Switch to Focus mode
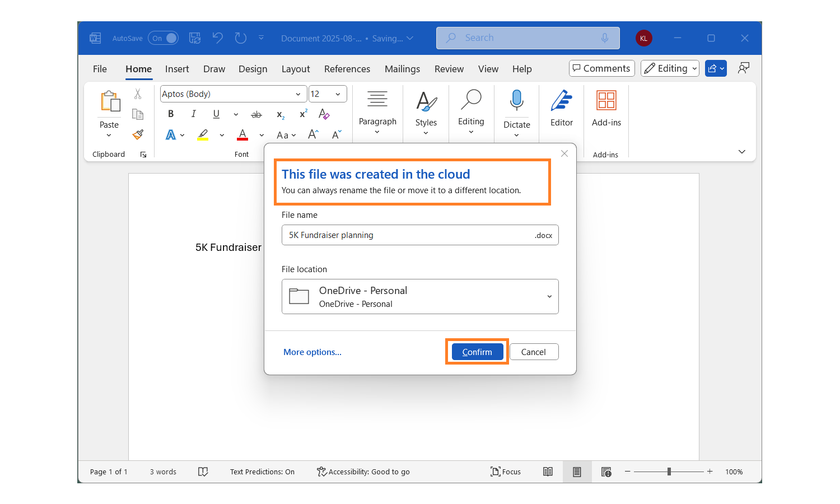The height and width of the screenshot is (504, 840). pyautogui.click(x=506, y=472)
